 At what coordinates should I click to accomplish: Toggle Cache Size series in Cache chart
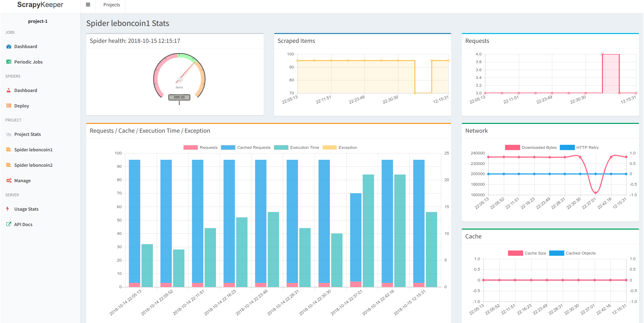coord(527,253)
